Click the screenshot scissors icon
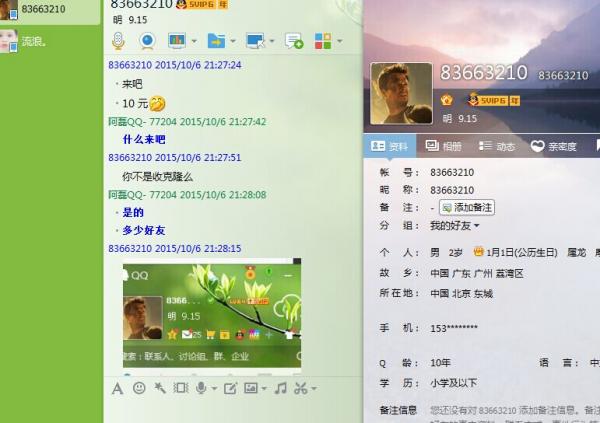This screenshot has height=423, width=600. [301, 388]
